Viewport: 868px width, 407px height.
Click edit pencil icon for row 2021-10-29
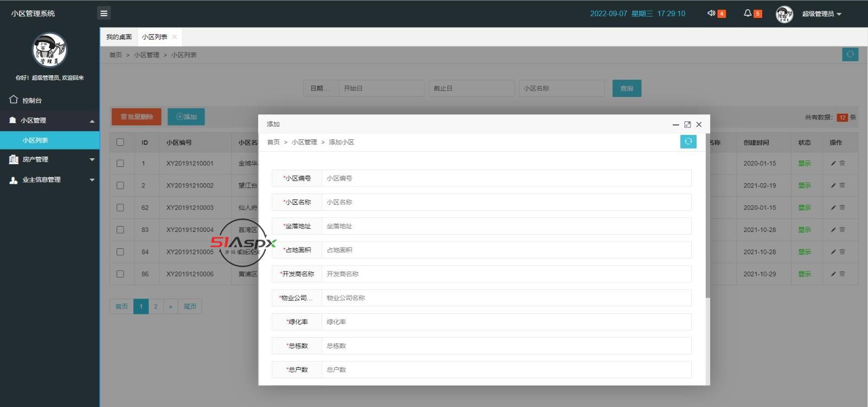tap(833, 274)
